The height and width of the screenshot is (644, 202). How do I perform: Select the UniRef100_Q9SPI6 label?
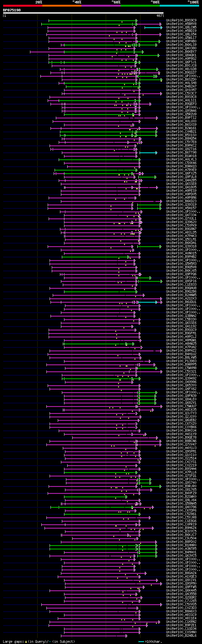click(181, 281)
